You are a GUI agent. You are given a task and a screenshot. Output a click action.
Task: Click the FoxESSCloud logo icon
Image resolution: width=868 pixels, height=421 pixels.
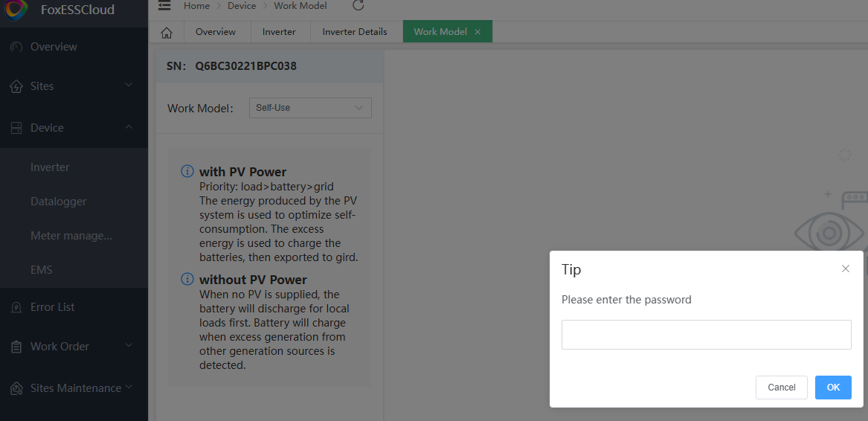click(x=16, y=10)
